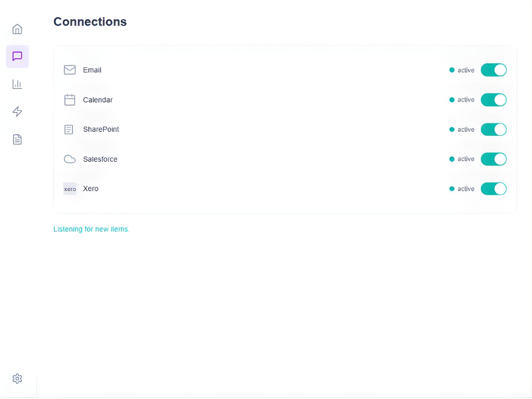The image size is (532, 399).
Task: Click the Connections page heading
Action: pyautogui.click(x=90, y=22)
